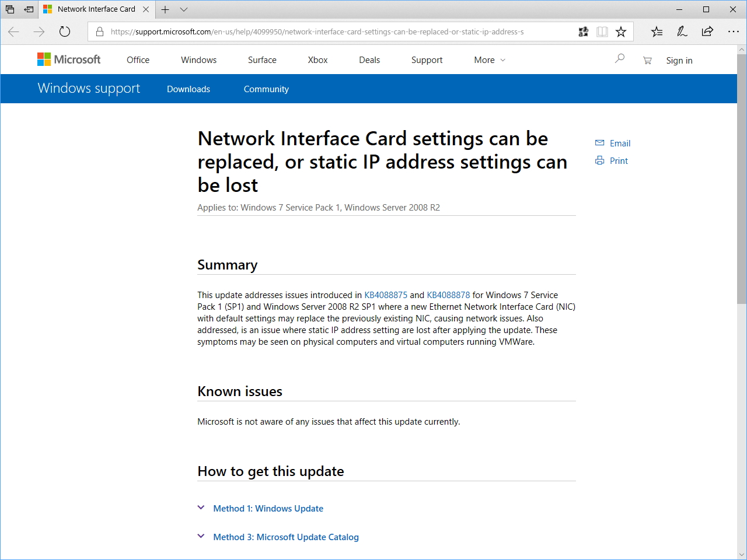Click the Sign in link
This screenshot has width=747, height=560.
(679, 61)
